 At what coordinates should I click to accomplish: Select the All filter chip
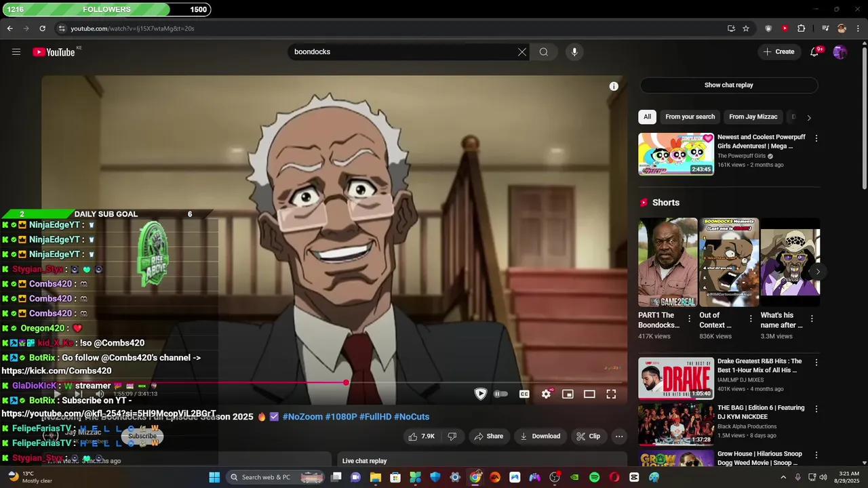click(647, 117)
